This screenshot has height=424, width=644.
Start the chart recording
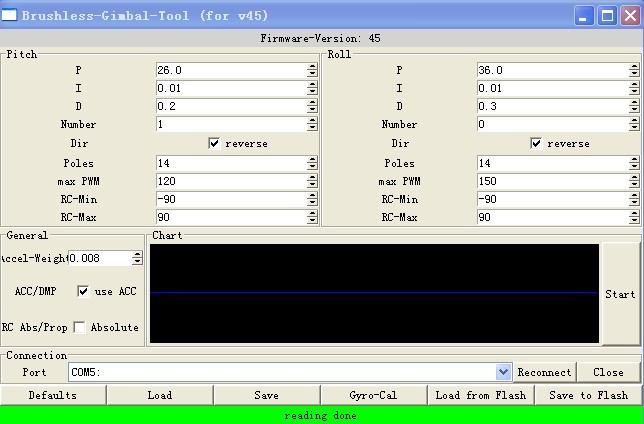pos(620,294)
